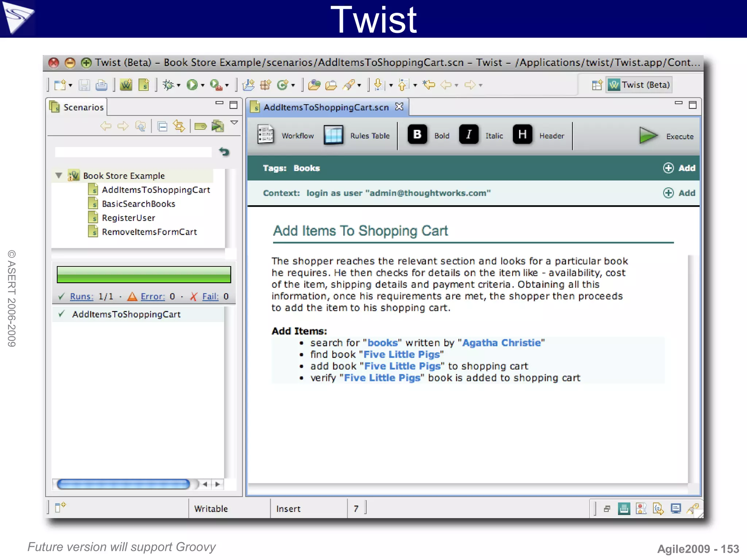Click the teal document view icon in status bar
The height and width of the screenshot is (560, 747).
point(624,508)
